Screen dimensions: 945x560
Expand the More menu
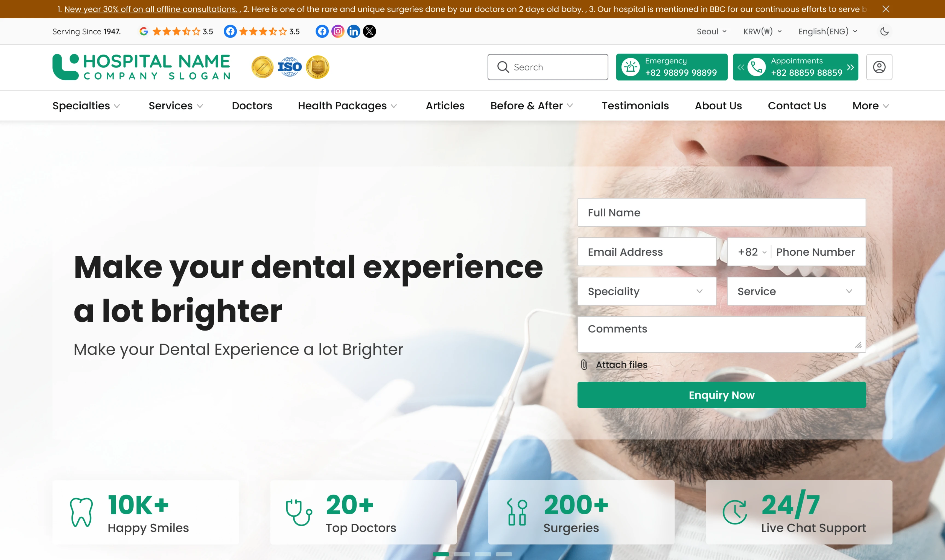point(871,106)
